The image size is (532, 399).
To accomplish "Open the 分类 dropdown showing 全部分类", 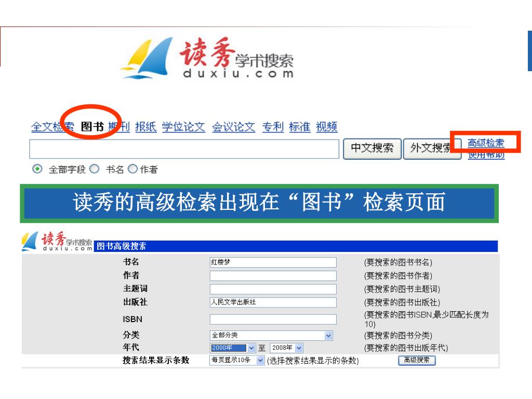I will 271,336.
